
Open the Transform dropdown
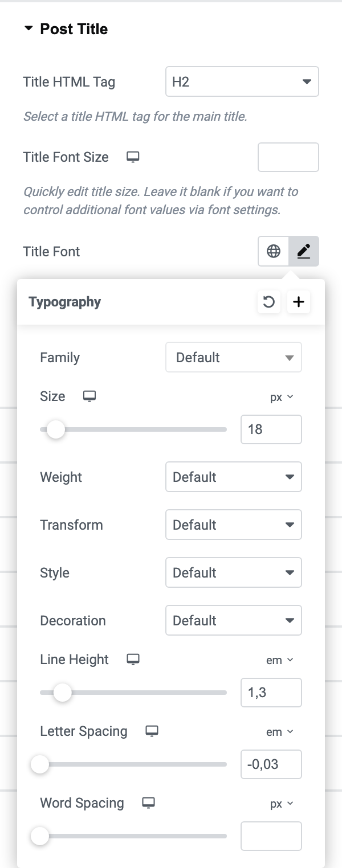(x=234, y=525)
